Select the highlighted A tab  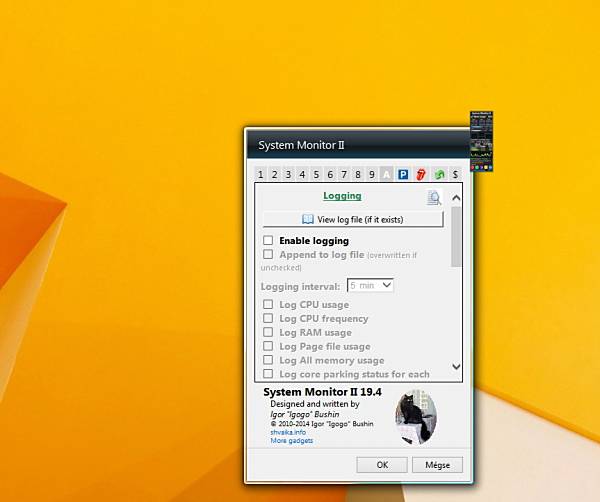tap(386, 174)
